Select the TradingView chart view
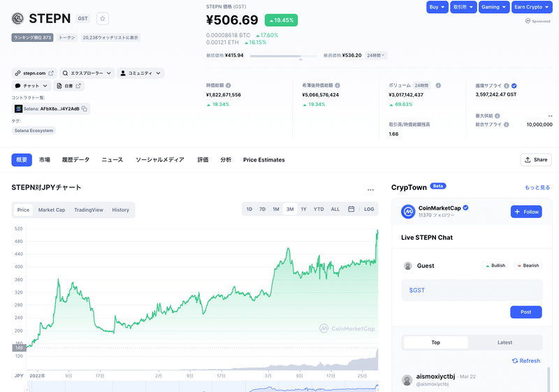Image resolution: width=559 pixels, height=392 pixels. pyautogui.click(x=89, y=210)
